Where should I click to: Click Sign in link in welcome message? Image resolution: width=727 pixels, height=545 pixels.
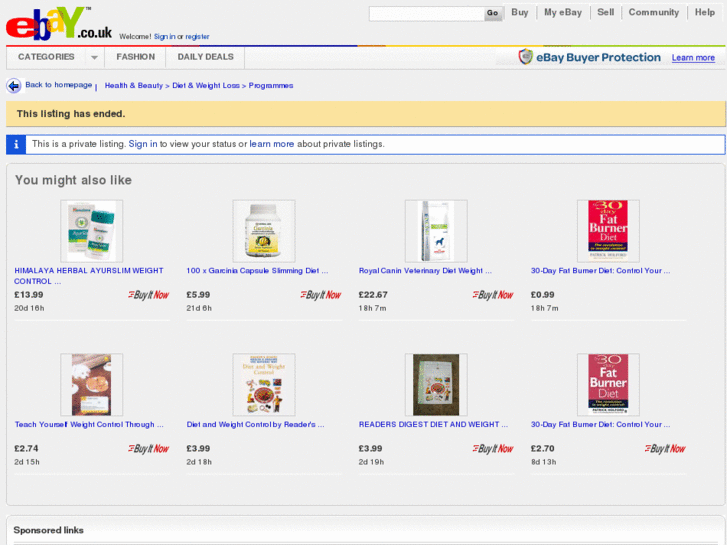click(x=165, y=37)
